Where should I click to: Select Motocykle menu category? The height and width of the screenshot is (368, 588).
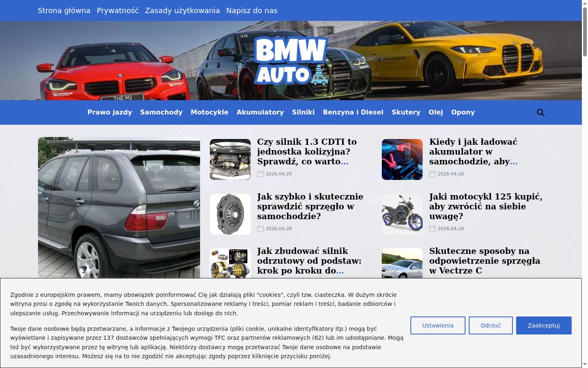click(x=209, y=112)
